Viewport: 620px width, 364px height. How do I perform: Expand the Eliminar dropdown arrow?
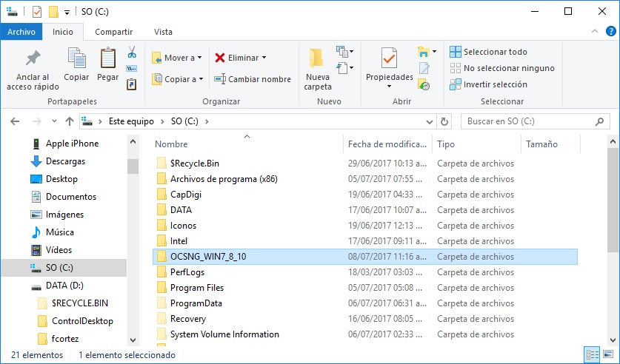tap(264, 58)
